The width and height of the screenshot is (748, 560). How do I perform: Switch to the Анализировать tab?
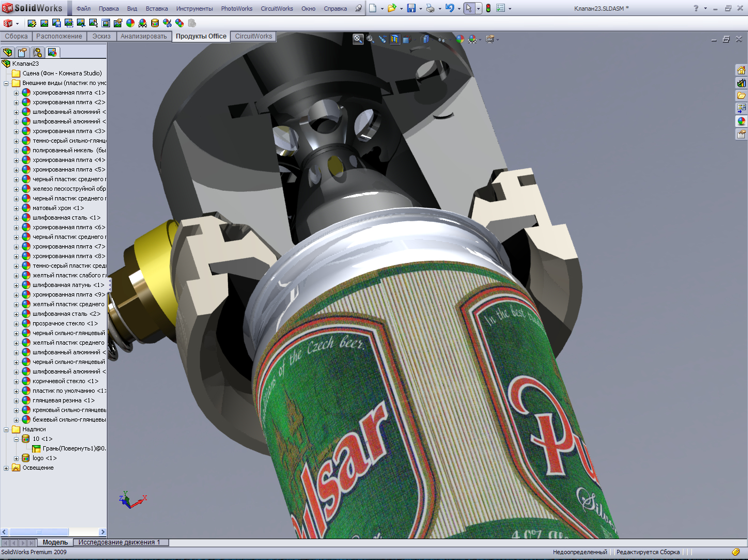pyautogui.click(x=144, y=36)
